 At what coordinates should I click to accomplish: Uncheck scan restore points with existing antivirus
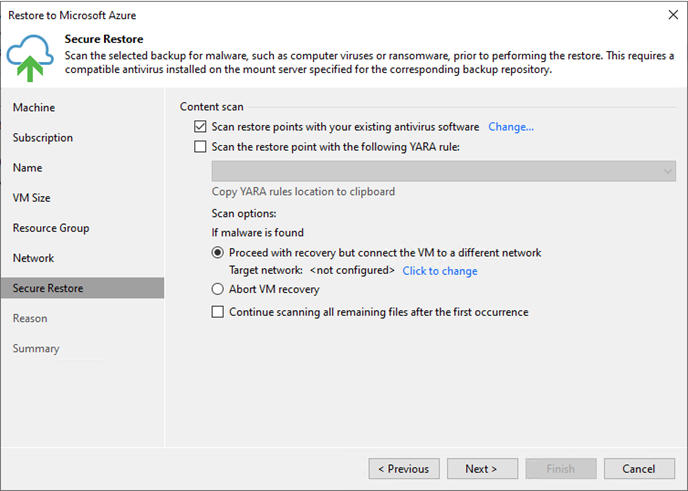[x=200, y=127]
